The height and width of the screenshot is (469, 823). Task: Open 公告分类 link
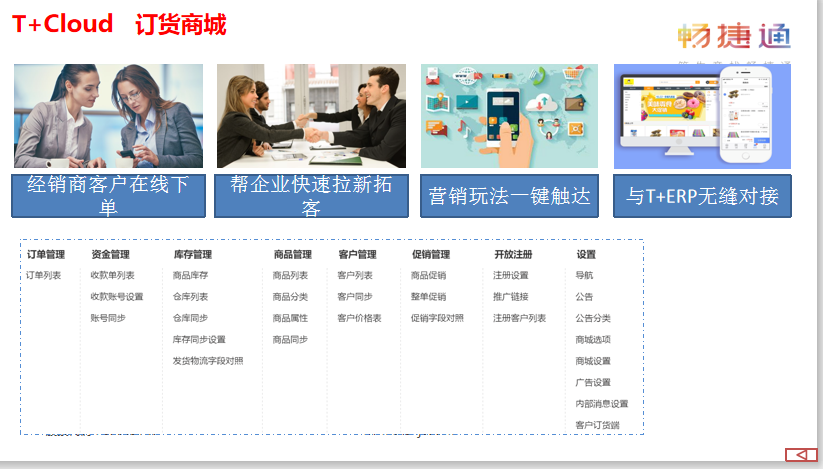click(593, 318)
